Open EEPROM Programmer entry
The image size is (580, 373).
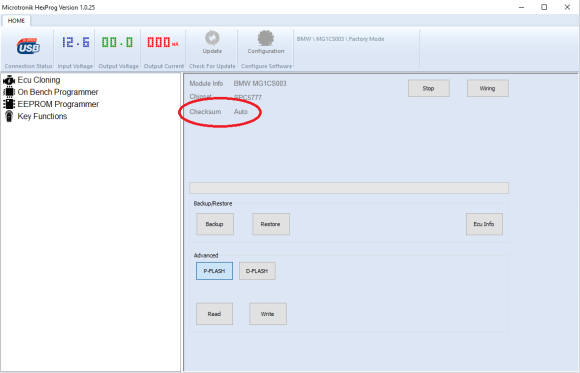click(x=58, y=104)
